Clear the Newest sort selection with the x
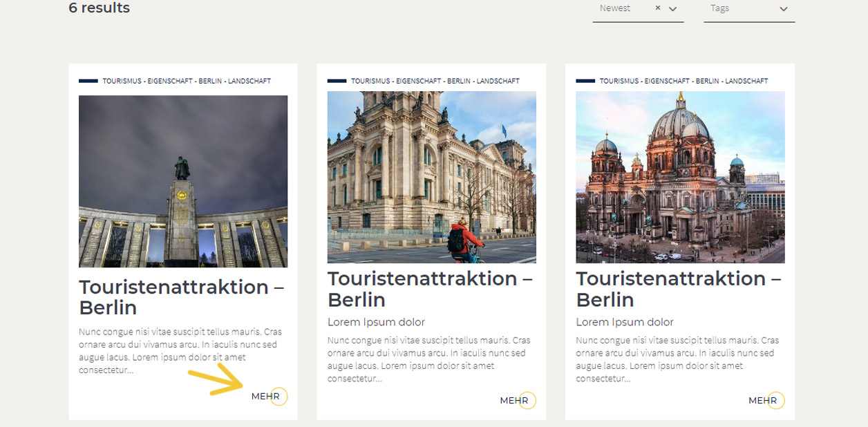Screen dimensions: 868x427 [x=658, y=8]
